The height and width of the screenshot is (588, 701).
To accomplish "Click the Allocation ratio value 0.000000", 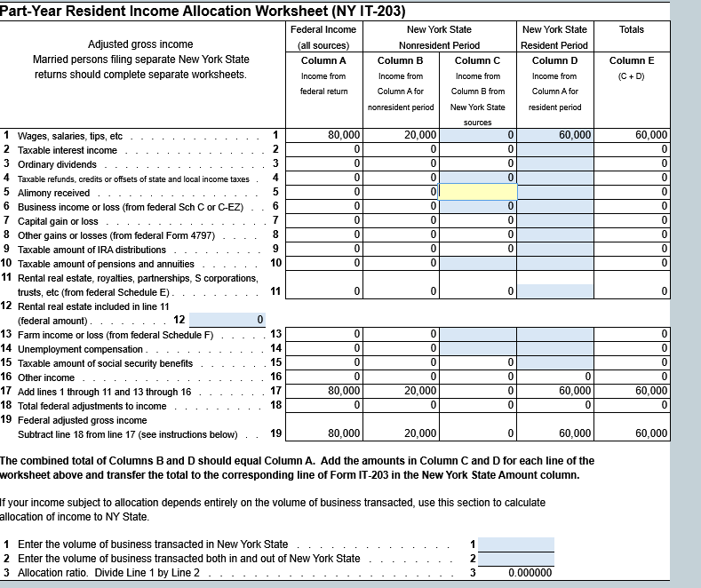I will pyautogui.click(x=530, y=573).
